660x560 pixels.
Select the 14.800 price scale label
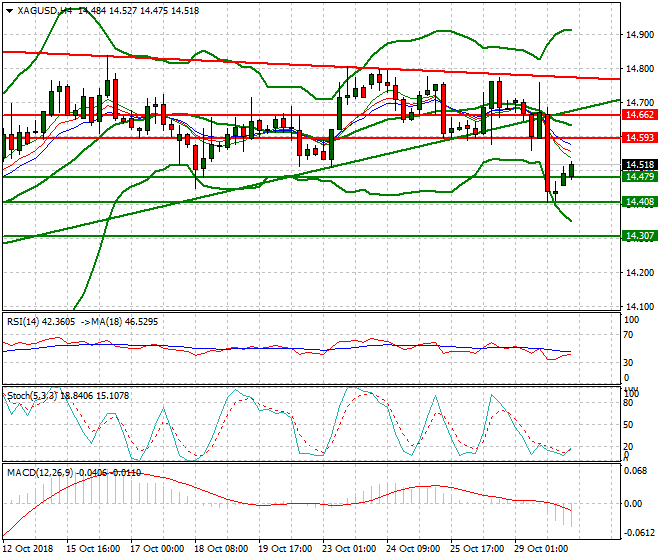[x=640, y=69]
